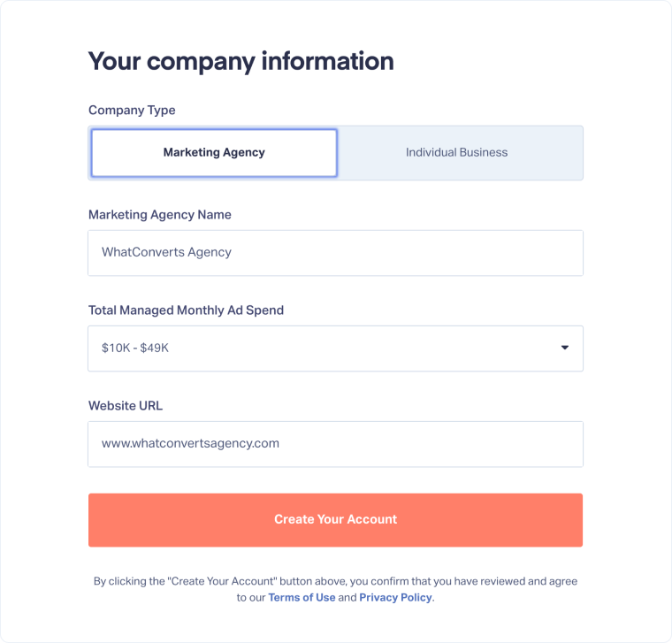Click the selected "$10K - $49K" value
Viewport: 672px width, 643px height.
coord(135,348)
